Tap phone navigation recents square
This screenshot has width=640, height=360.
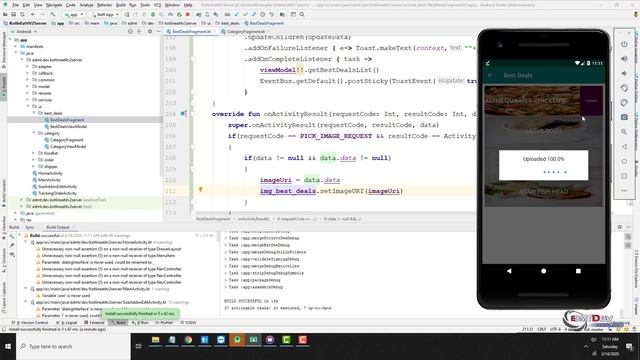(x=578, y=271)
